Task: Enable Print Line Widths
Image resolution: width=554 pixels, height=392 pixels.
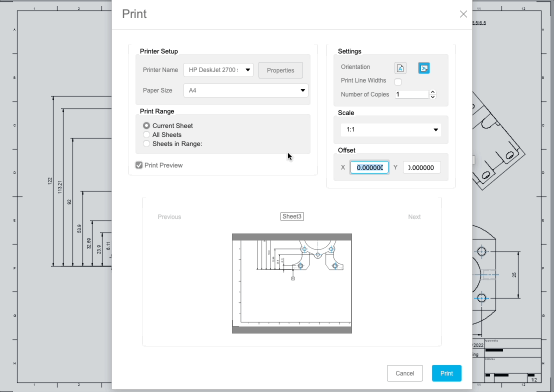Action: tap(397, 80)
